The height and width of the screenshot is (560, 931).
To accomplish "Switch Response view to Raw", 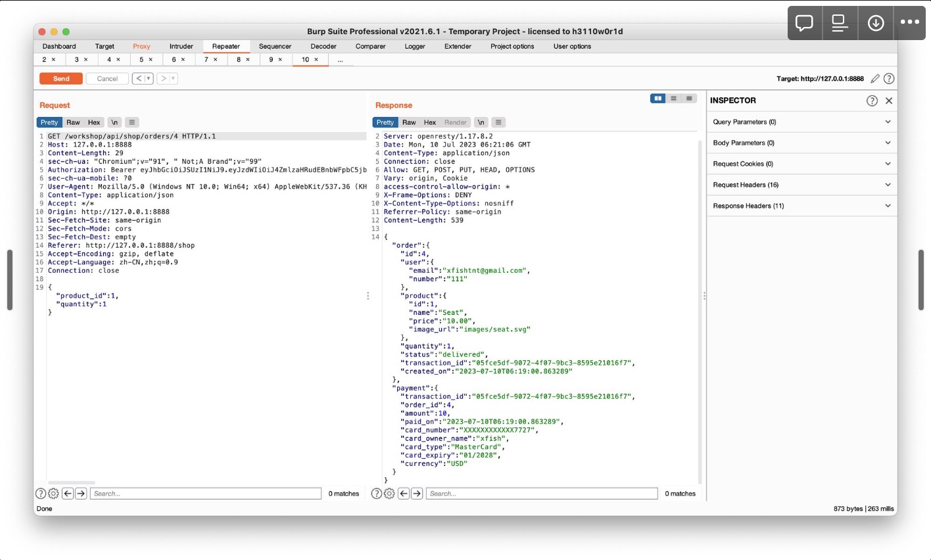I will tap(409, 122).
